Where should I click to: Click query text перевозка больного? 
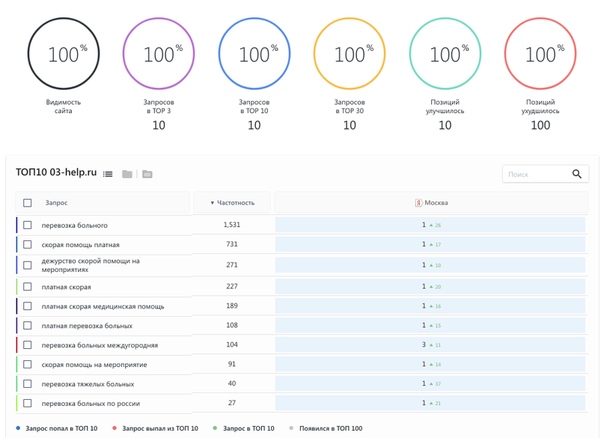click(x=74, y=225)
